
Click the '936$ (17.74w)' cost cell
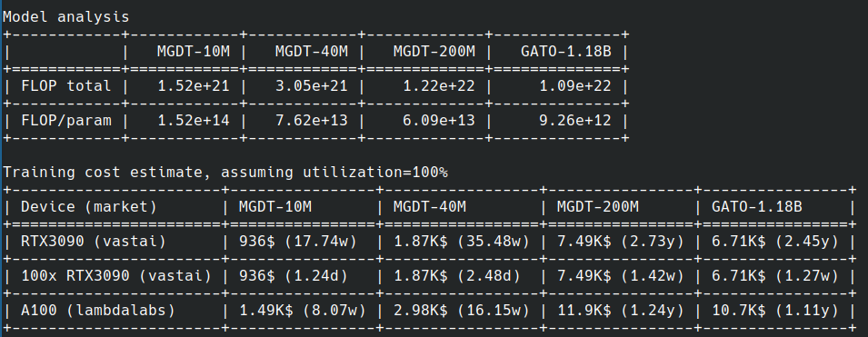[x=298, y=242]
